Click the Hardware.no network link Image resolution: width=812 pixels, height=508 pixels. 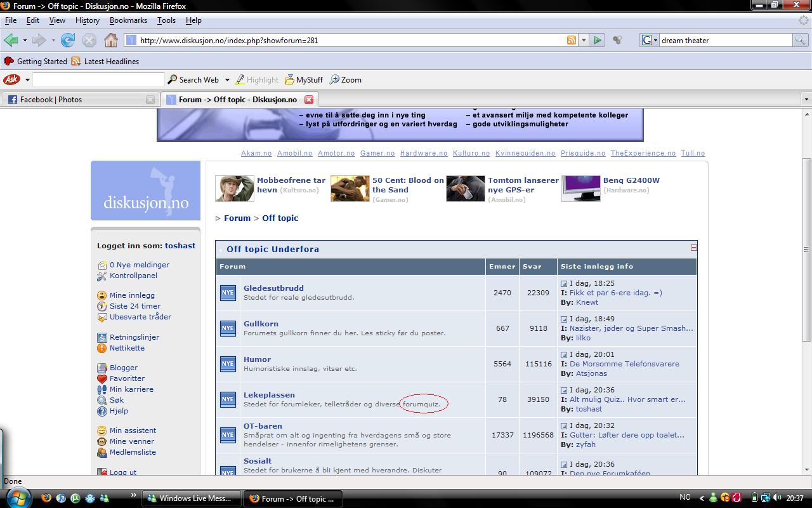(x=424, y=153)
